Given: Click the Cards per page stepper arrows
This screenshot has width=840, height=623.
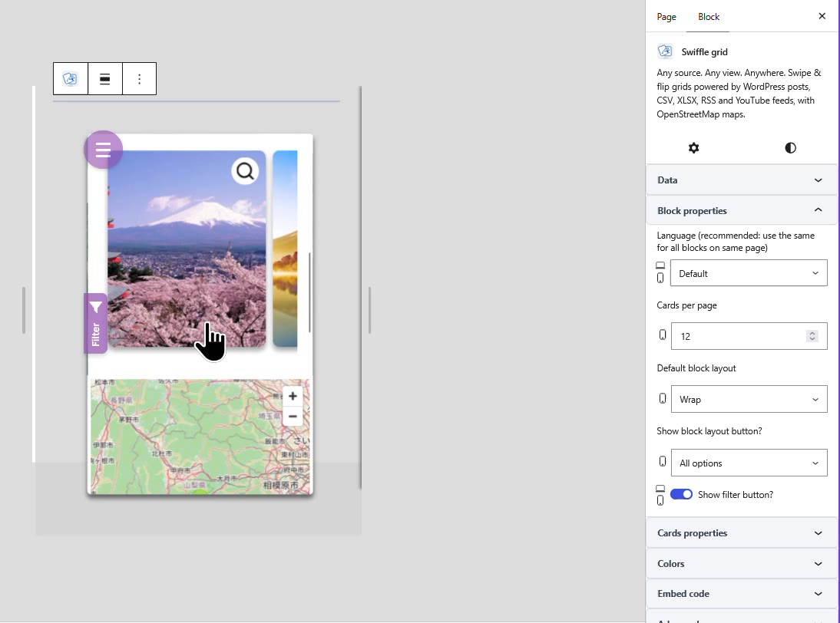Looking at the screenshot, I should [x=812, y=336].
